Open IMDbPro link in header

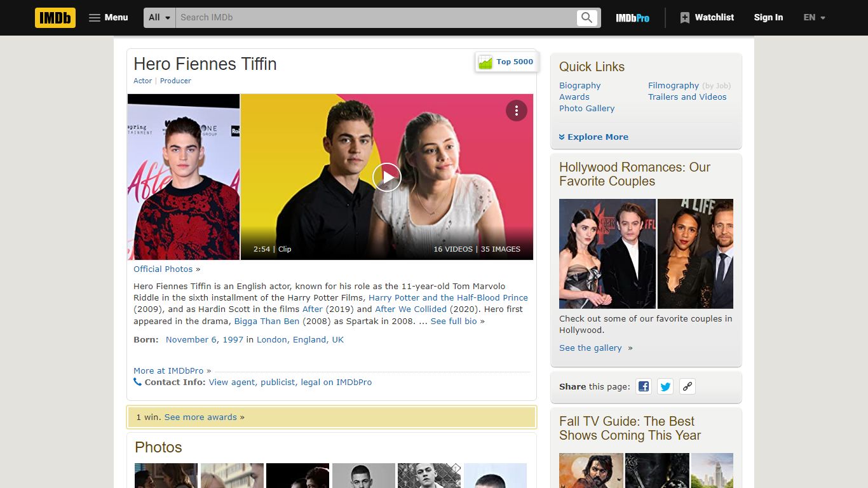pos(632,18)
